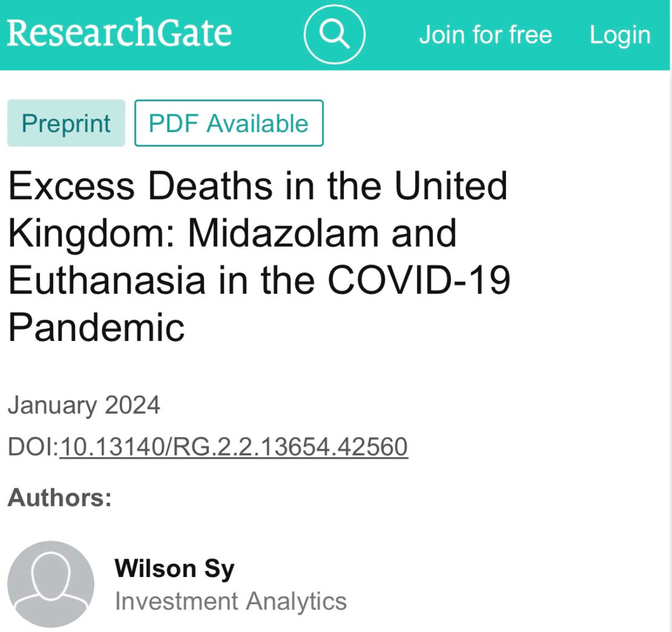This screenshot has width=672, height=632.
Task: Click the Join for free link
Action: click(x=486, y=34)
